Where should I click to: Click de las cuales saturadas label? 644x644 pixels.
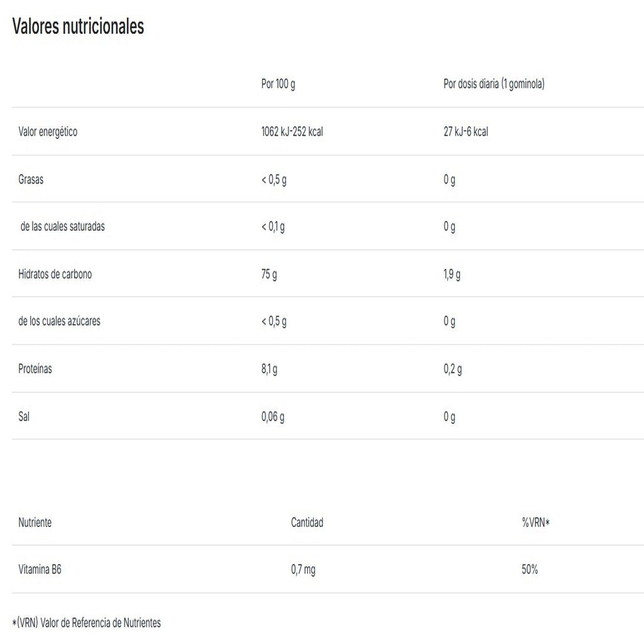(x=62, y=226)
